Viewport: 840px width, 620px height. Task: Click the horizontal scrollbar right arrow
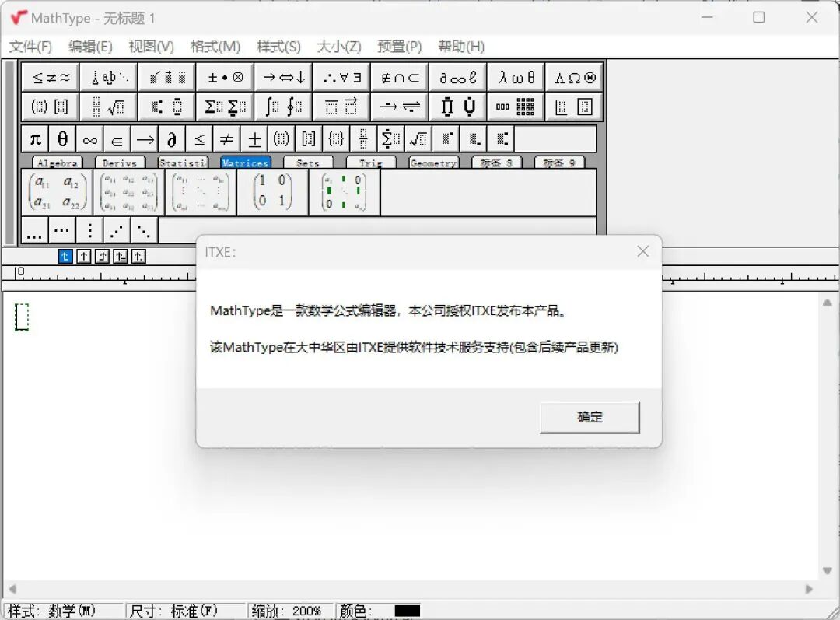[809, 589]
